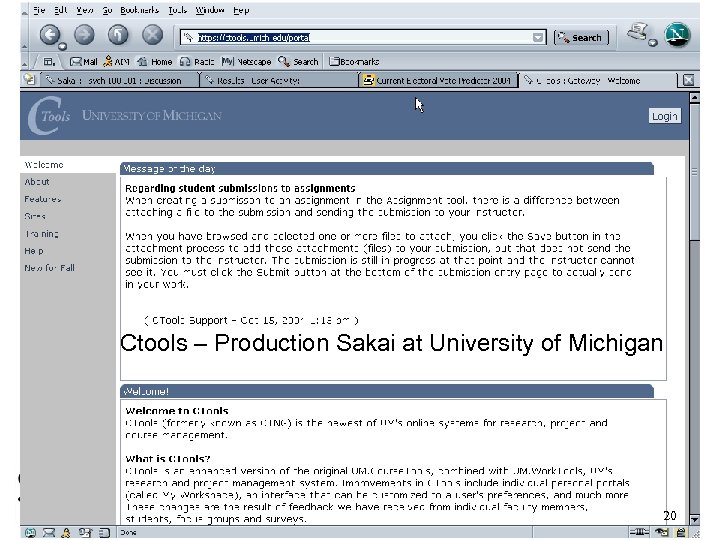The image size is (720, 540).
Task: Switch to the Sakai discussion tab
Action: (x=120, y=80)
